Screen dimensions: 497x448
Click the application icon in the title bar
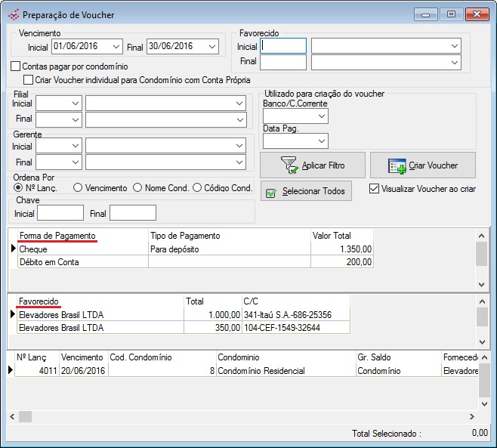[x=13, y=14]
